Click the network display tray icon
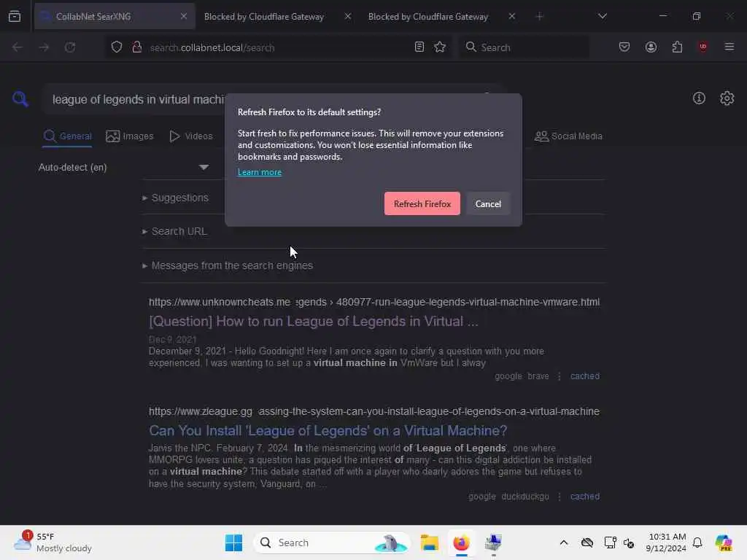 pos(610,542)
